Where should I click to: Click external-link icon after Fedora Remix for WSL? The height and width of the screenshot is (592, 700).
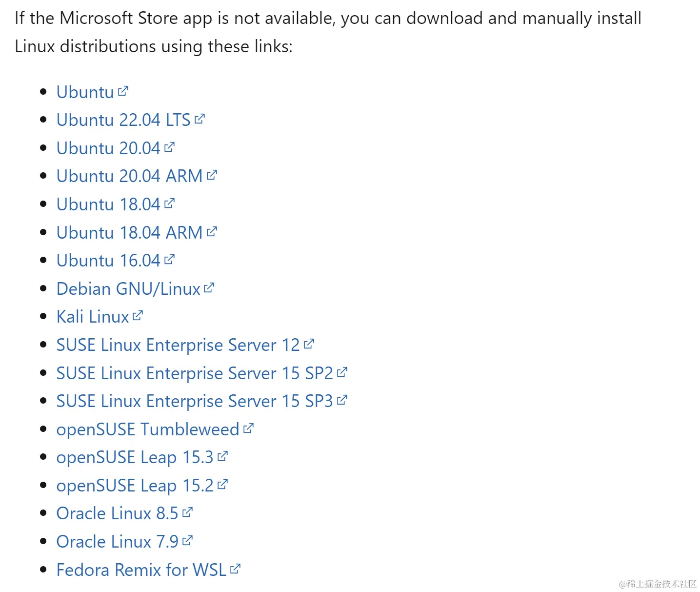235,569
